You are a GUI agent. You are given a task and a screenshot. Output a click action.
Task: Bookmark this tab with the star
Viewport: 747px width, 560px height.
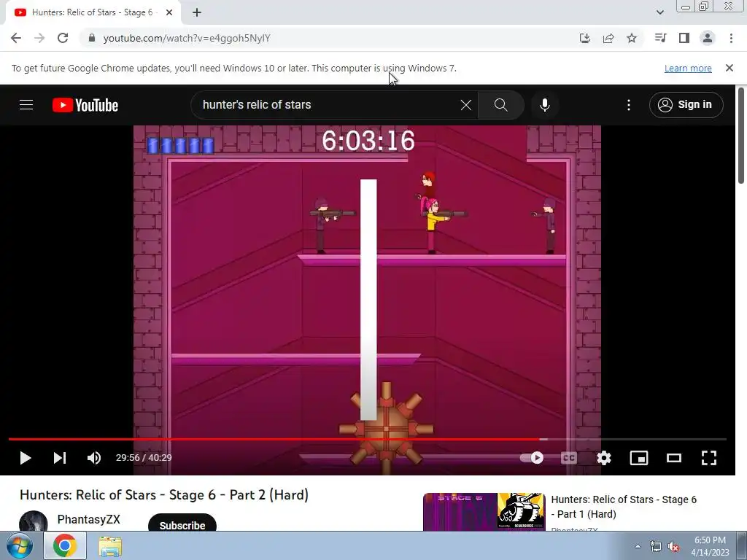click(x=632, y=38)
